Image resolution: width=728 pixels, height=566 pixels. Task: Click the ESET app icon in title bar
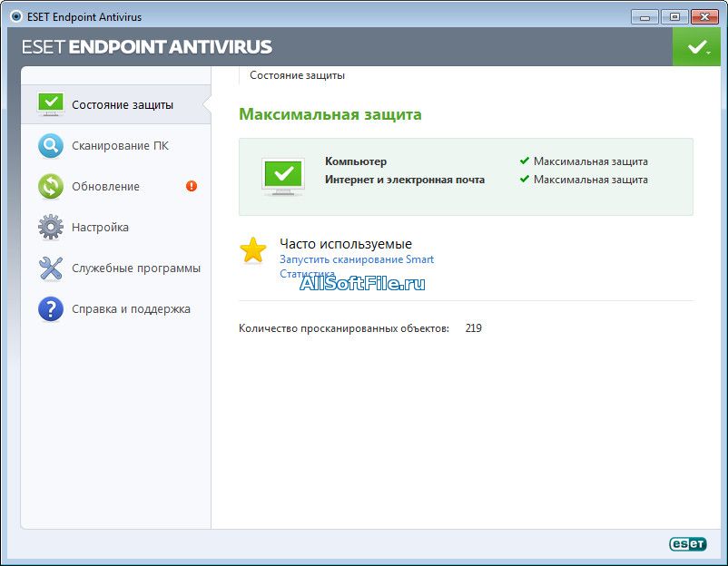pos(16,16)
